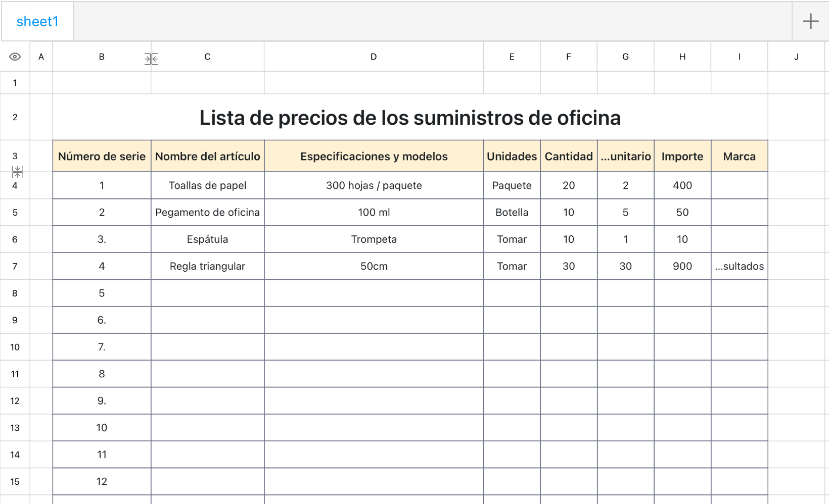829x504 pixels.
Task: Select 'Especificaciones y modelos' header cell
Action: [x=374, y=157]
